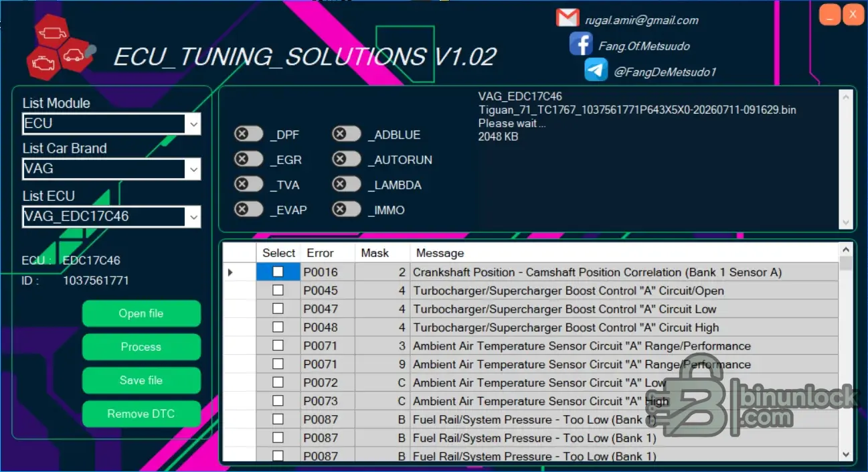Click the log panel scrollbar up arrow
The width and height of the screenshot is (868, 472).
pyautogui.click(x=846, y=97)
